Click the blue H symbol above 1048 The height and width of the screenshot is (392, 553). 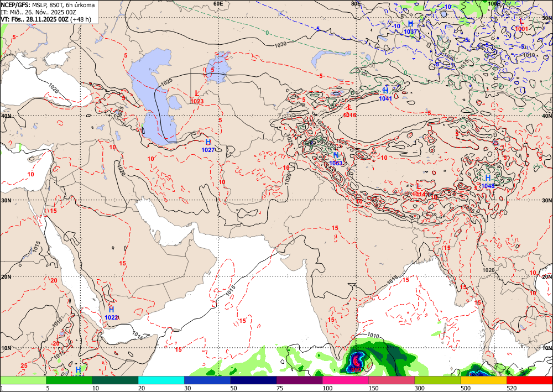488,178
